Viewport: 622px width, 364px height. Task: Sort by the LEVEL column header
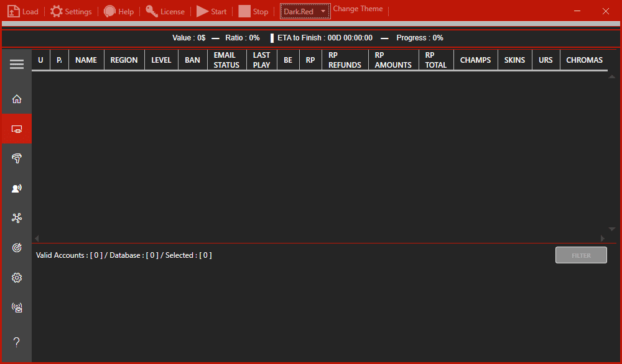tap(161, 60)
